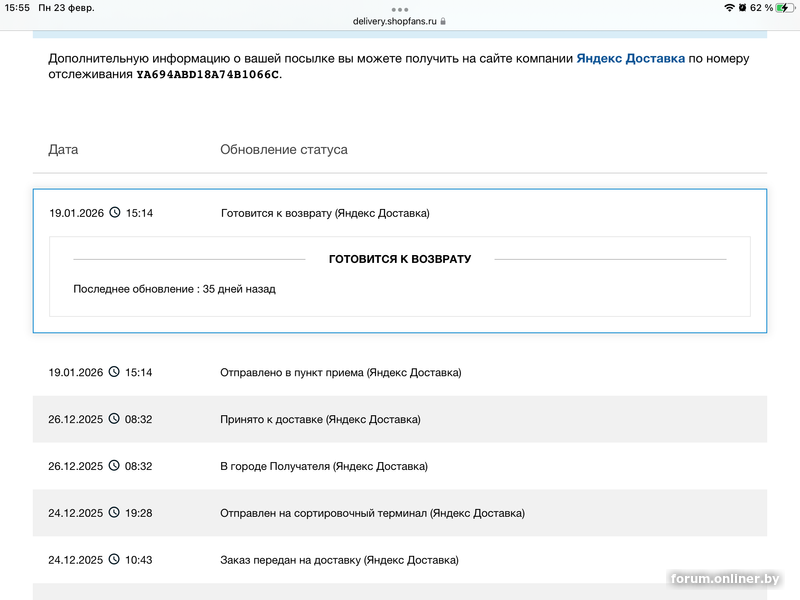Select Отправлено в пункт приема status
800x600 pixels.
pos(341,372)
